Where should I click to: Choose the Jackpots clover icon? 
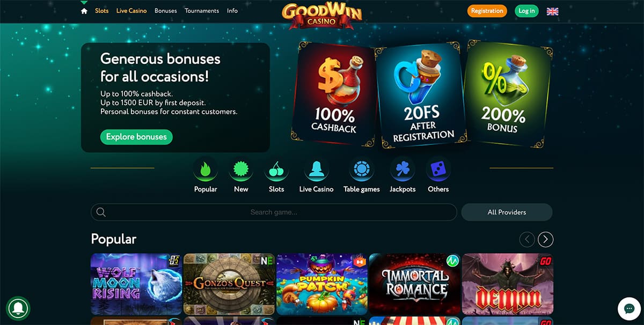point(402,170)
